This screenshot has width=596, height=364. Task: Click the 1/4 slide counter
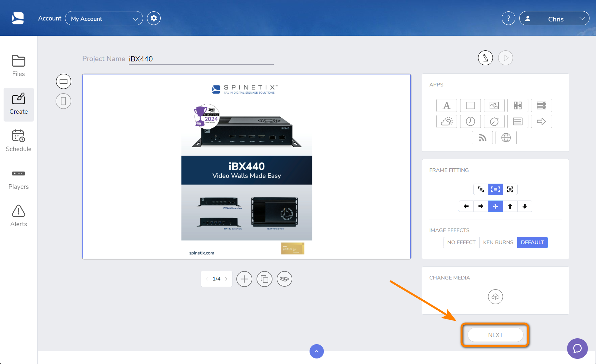coord(217,279)
